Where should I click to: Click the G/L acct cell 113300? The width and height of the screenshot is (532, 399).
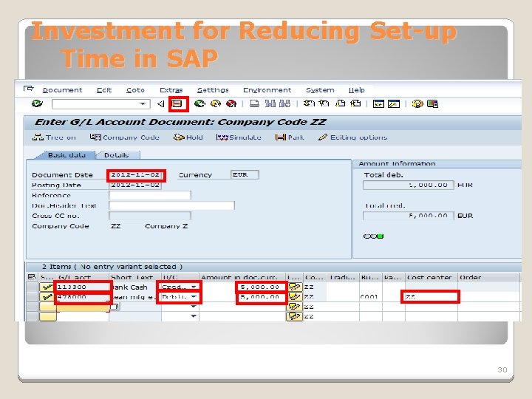[83, 287]
